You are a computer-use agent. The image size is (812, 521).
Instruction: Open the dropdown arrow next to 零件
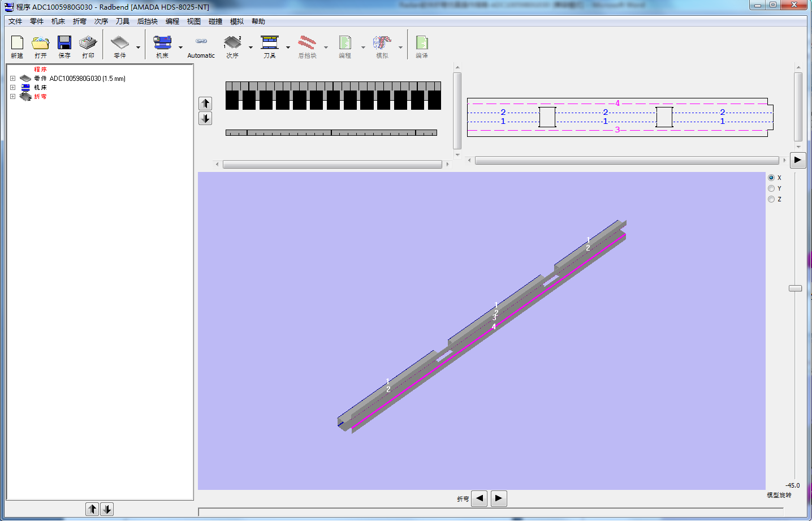[138, 48]
